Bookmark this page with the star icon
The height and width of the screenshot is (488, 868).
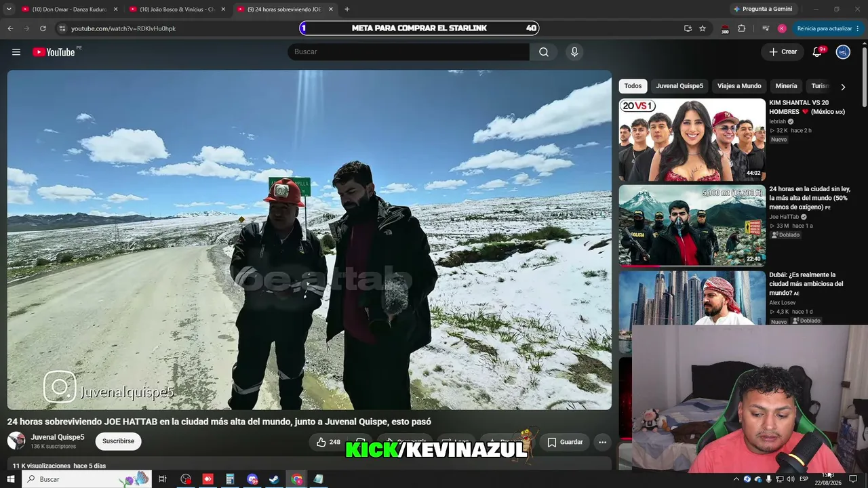tap(703, 28)
